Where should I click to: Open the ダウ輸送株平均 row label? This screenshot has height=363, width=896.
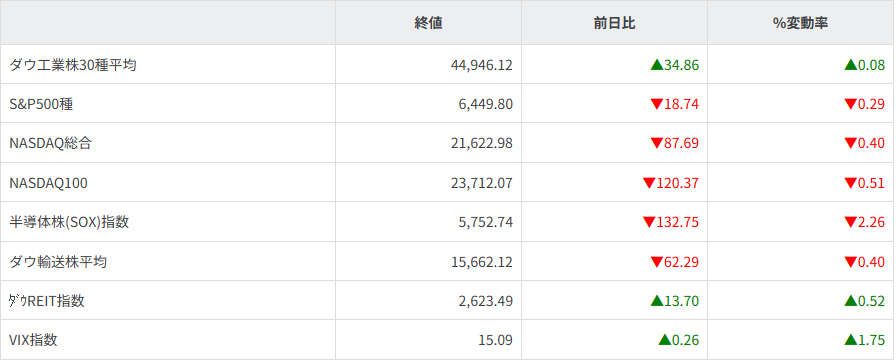(58, 262)
